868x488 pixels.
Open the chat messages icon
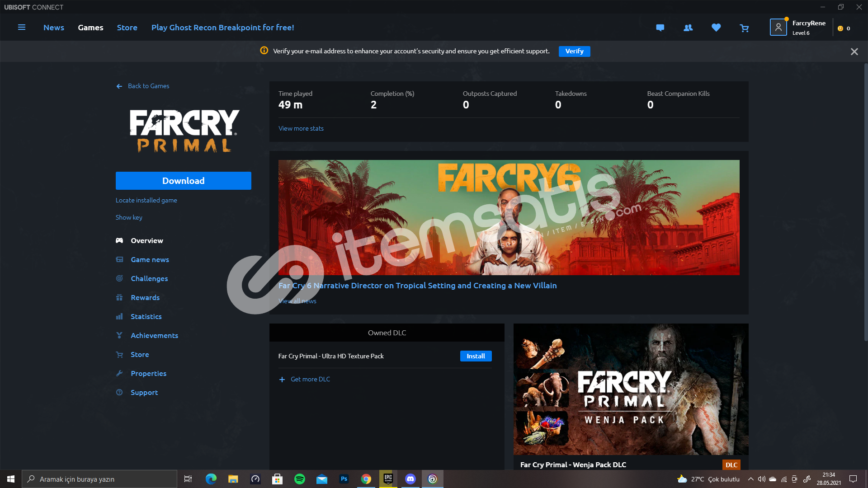click(660, 28)
